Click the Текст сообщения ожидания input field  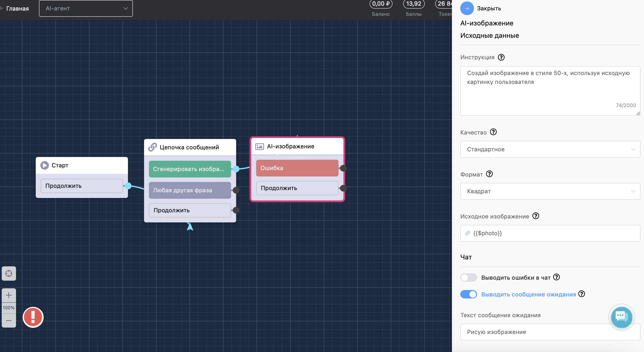point(550,332)
